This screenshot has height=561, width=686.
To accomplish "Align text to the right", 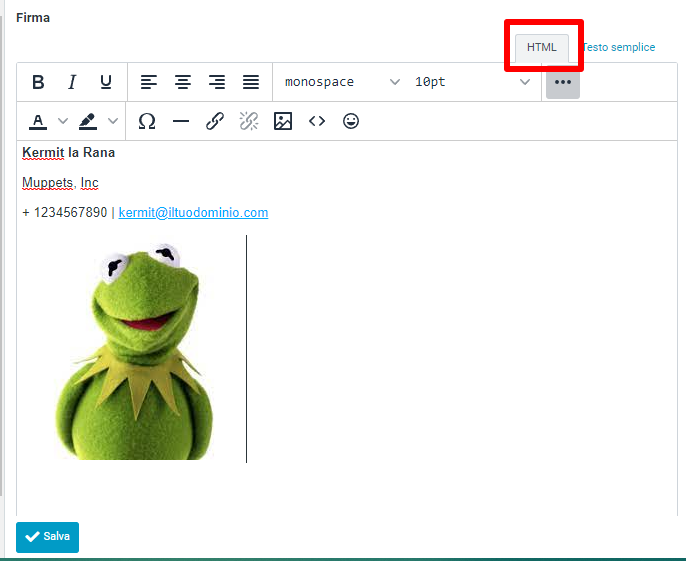I will (x=217, y=82).
